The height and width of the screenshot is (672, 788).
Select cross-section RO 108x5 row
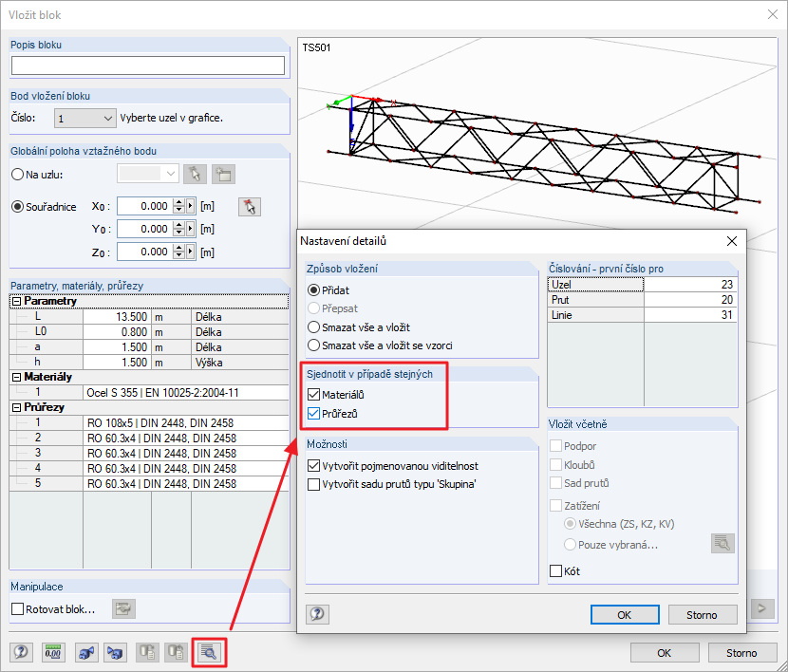point(149,422)
